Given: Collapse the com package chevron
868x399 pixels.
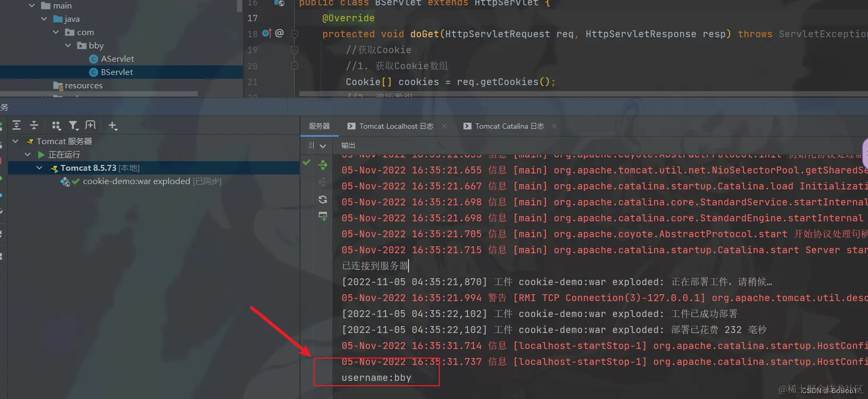Looking at the screenshot, I should click(x=56, y=32).
